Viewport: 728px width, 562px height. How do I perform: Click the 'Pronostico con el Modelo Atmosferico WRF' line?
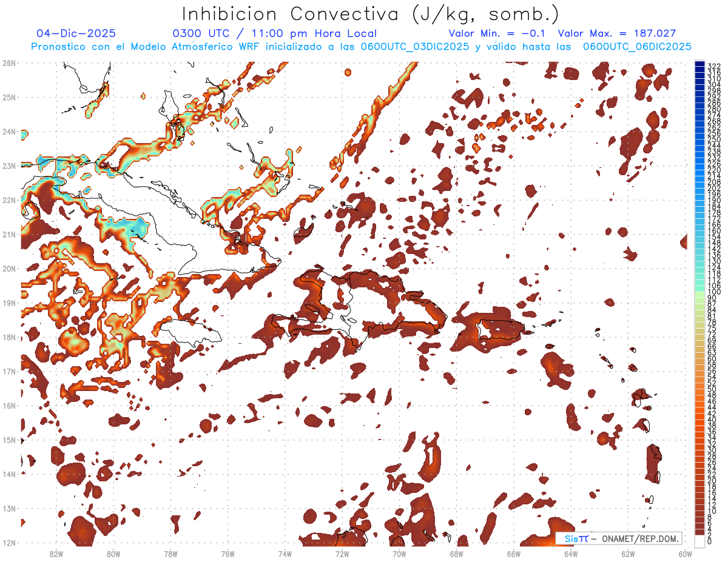361,47
